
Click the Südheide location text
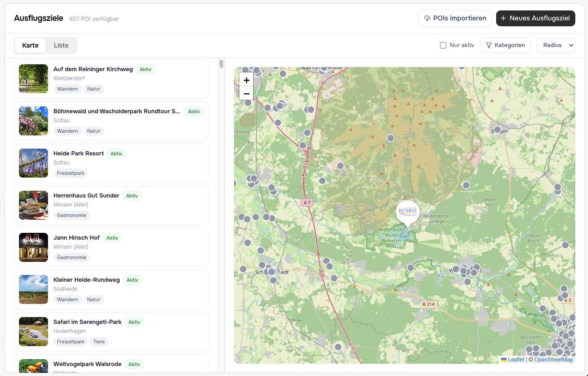[65, 289]
